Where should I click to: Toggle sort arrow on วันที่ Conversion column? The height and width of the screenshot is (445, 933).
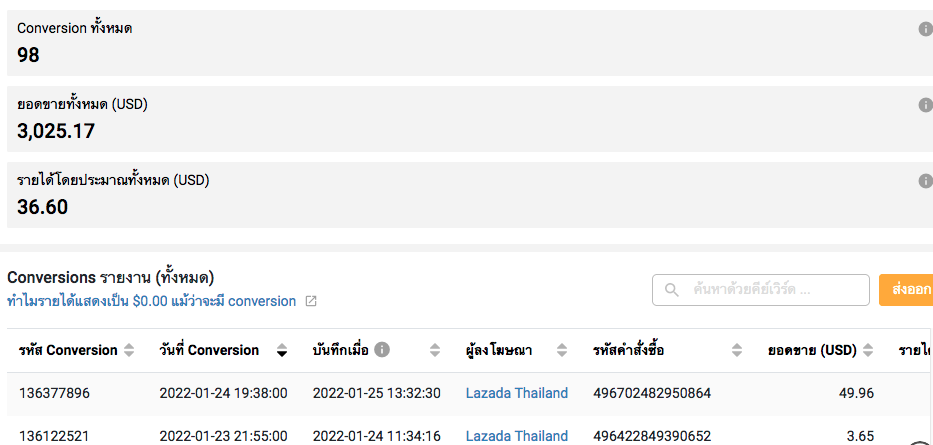[282, 350]
